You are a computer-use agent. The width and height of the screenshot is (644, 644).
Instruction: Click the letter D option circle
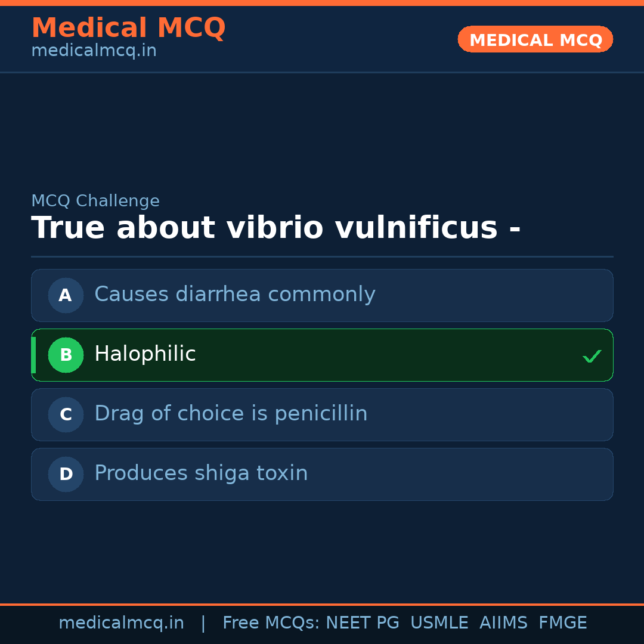point(66,474)
